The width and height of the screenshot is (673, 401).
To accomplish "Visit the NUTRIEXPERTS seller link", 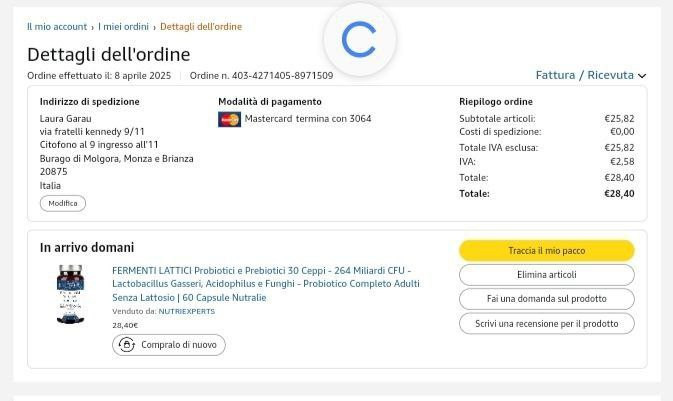I will (187, 312).
